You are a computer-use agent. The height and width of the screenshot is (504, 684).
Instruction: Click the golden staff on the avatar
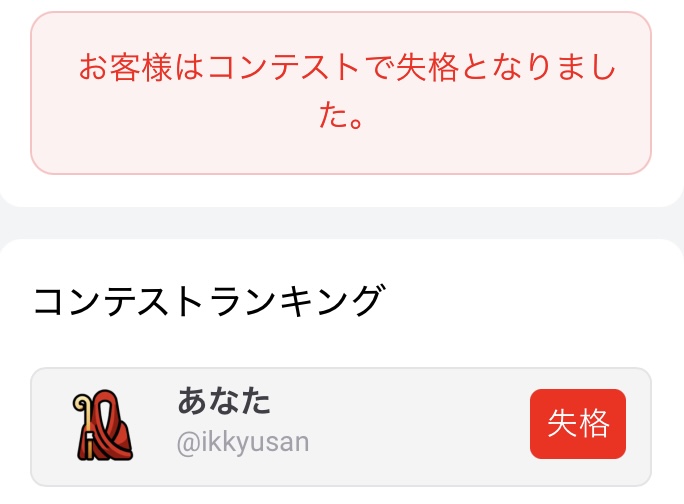click(x=84, y=425)
